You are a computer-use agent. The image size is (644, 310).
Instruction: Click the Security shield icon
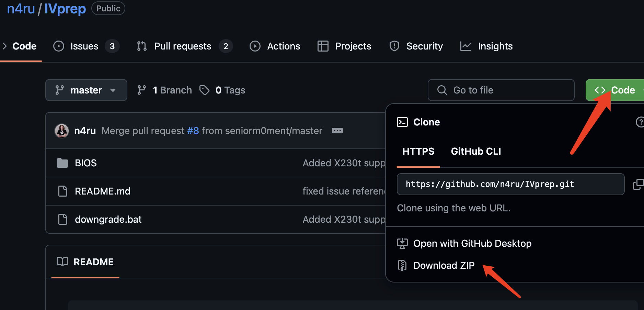pos(394,46)
